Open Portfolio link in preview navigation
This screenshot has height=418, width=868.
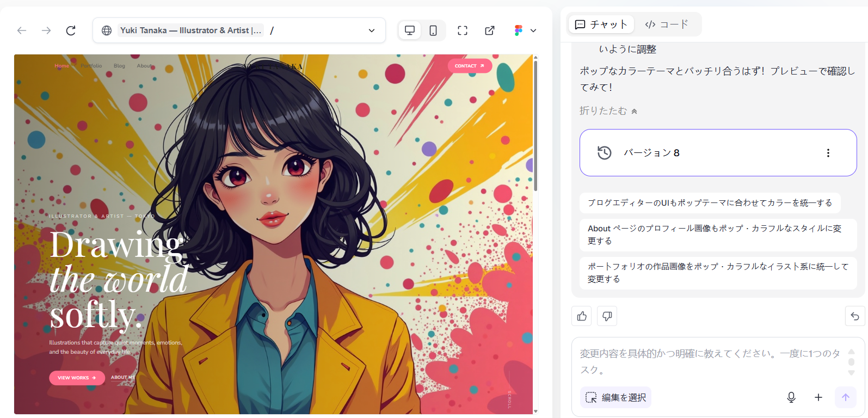point(91,66)
